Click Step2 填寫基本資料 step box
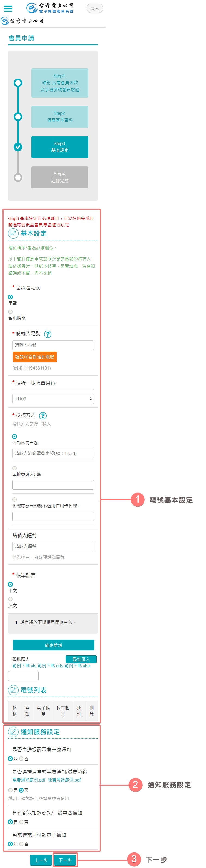 pyautogui.click(x=60, y=117)
